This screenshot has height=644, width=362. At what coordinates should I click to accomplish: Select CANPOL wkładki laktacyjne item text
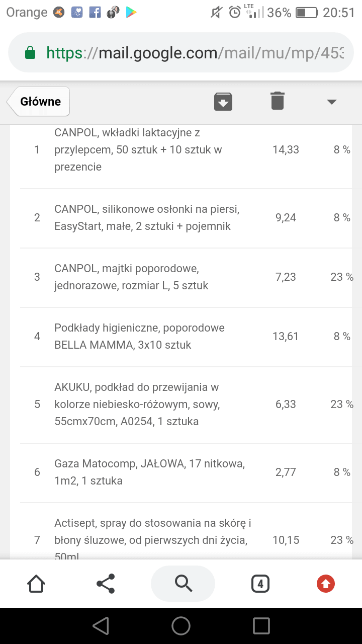(x=138, y=149)
